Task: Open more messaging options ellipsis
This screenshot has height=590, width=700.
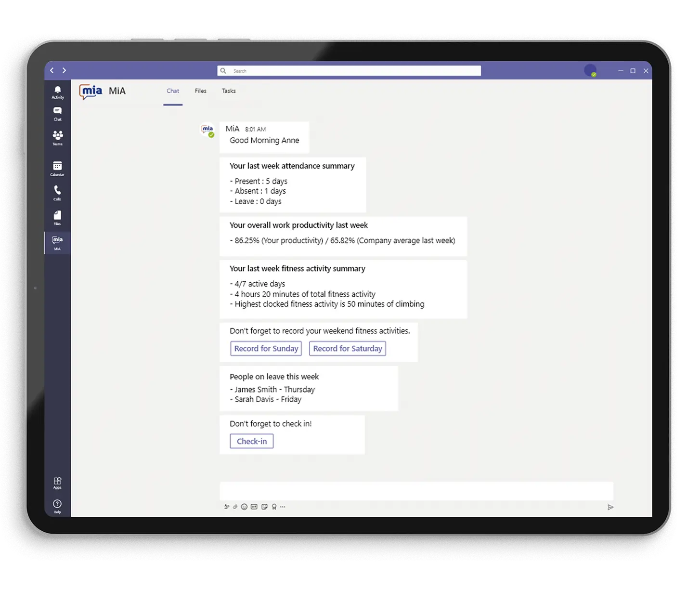Action: pos(283,507)
